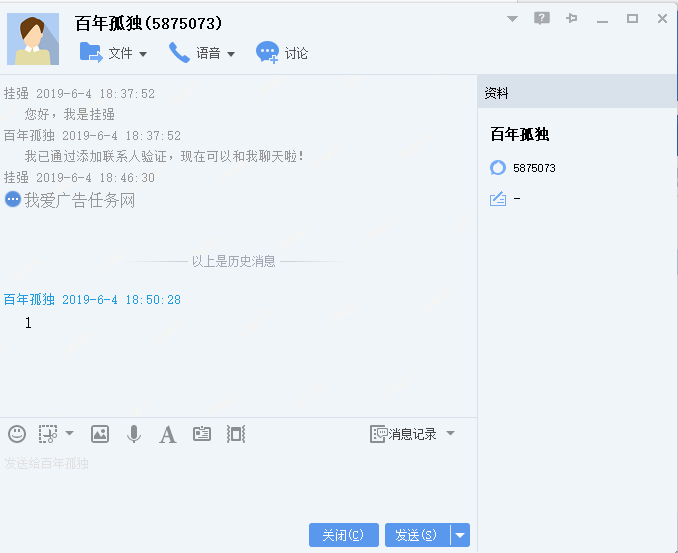Click the header 挂强 2019-6-4 18:46:30

(x=79, y=177)
